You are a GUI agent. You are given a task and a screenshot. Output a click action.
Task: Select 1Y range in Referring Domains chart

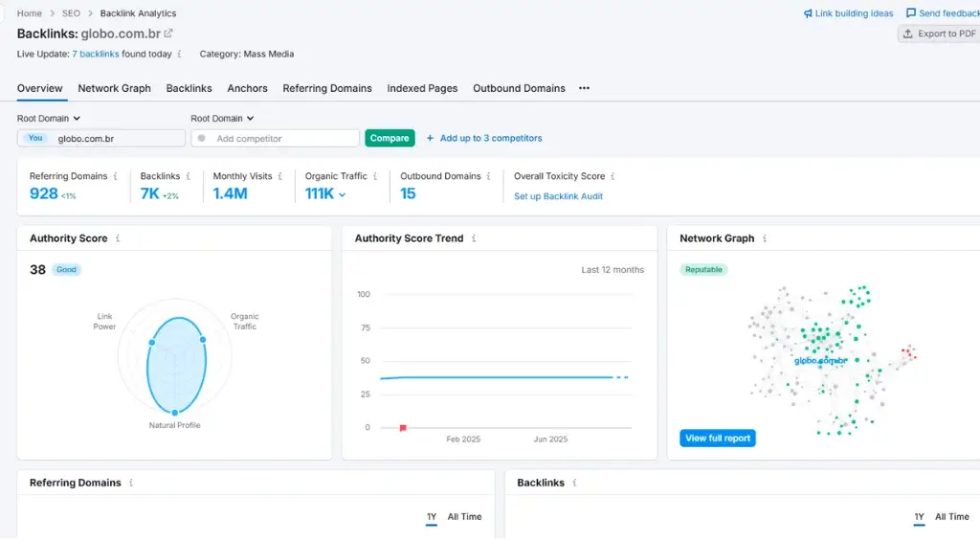coord(432,517)
